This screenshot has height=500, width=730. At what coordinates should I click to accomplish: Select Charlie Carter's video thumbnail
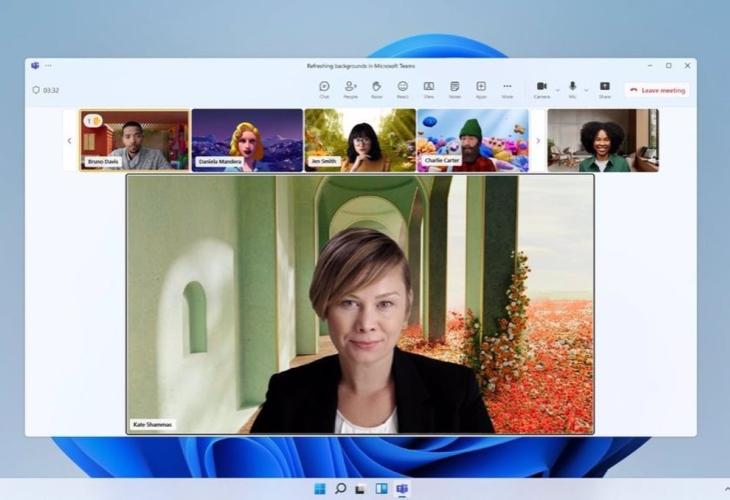[x=472, y=140]
